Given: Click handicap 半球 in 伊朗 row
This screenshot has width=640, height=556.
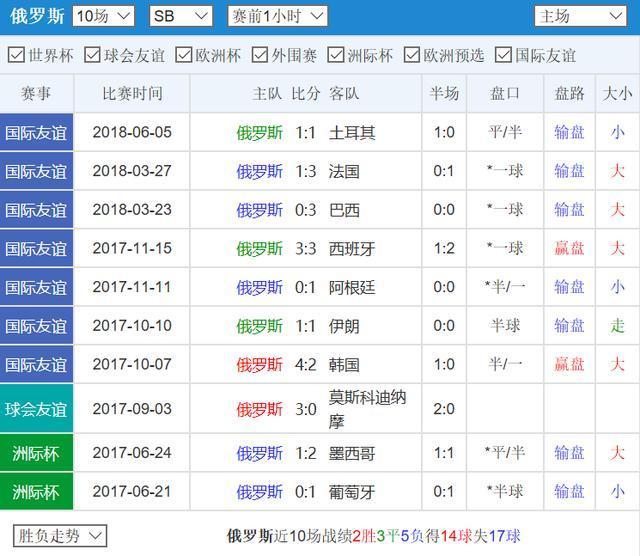Looking at the screenshot, I should tap(505, 326).
